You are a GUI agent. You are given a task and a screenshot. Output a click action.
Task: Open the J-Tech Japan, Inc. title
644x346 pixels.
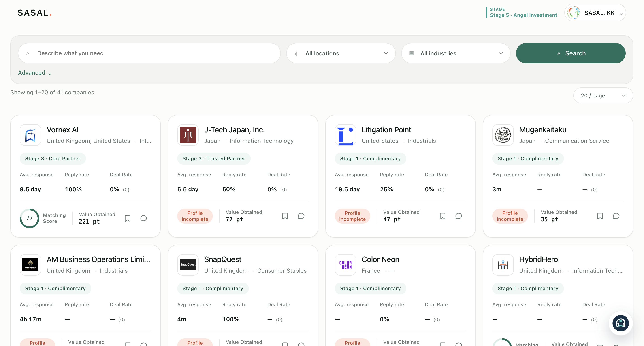tap(234, 130)
